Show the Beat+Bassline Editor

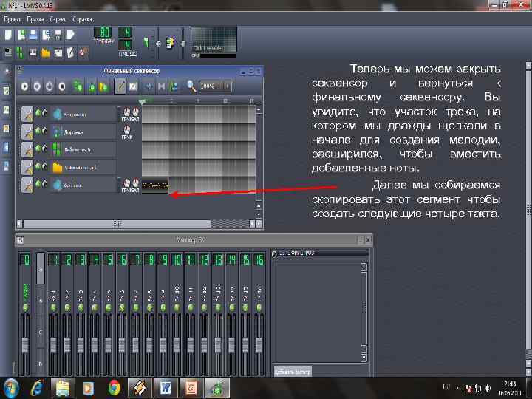coord(21,52)
